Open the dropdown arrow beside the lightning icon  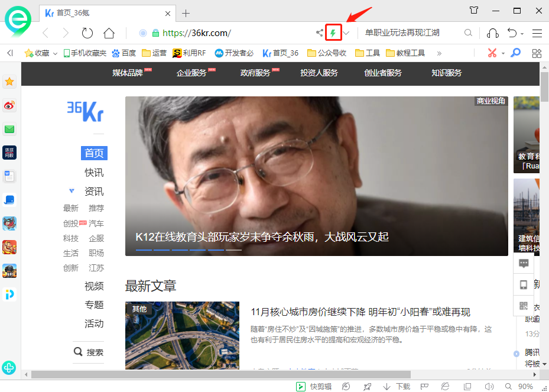[x=346, y=33]
